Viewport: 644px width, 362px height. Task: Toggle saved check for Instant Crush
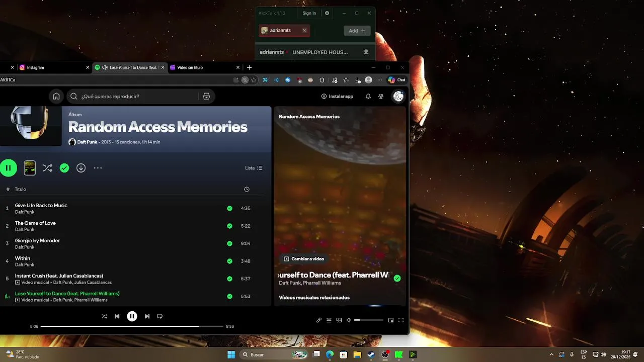click(229, 279)
